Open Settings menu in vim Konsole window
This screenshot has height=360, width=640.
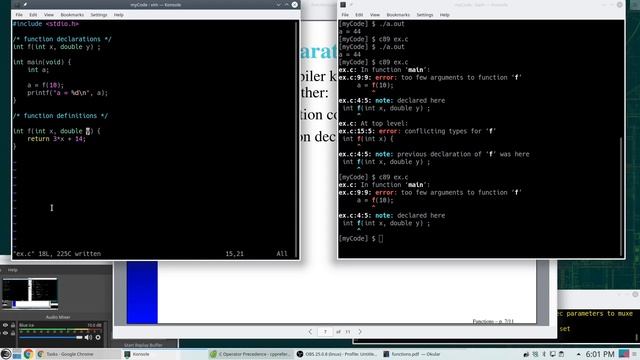[99, 15]
